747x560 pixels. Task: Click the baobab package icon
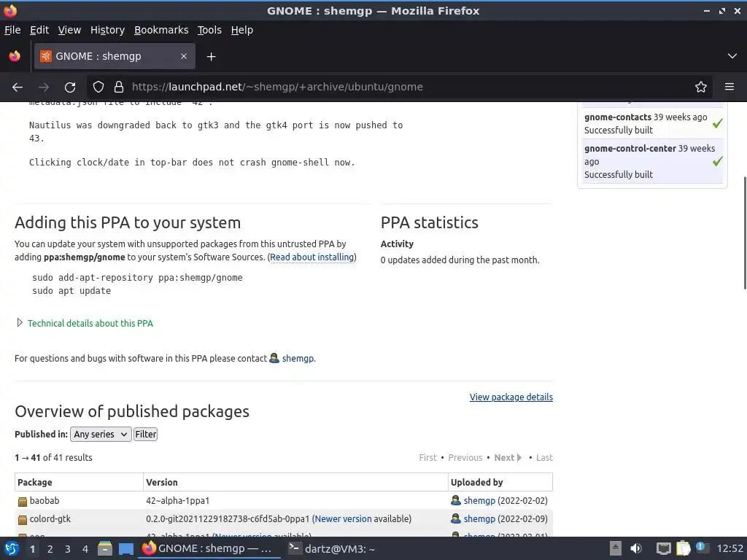click(x=23, y=502)
